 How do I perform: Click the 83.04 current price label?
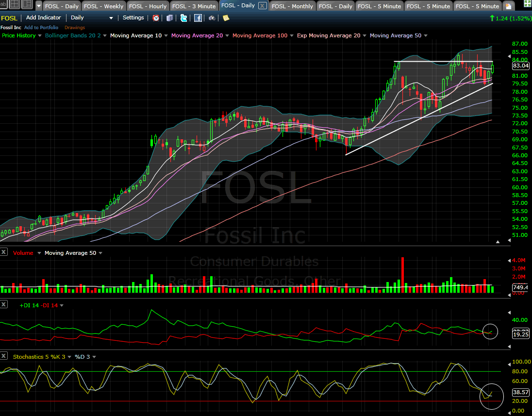(520, 66)
